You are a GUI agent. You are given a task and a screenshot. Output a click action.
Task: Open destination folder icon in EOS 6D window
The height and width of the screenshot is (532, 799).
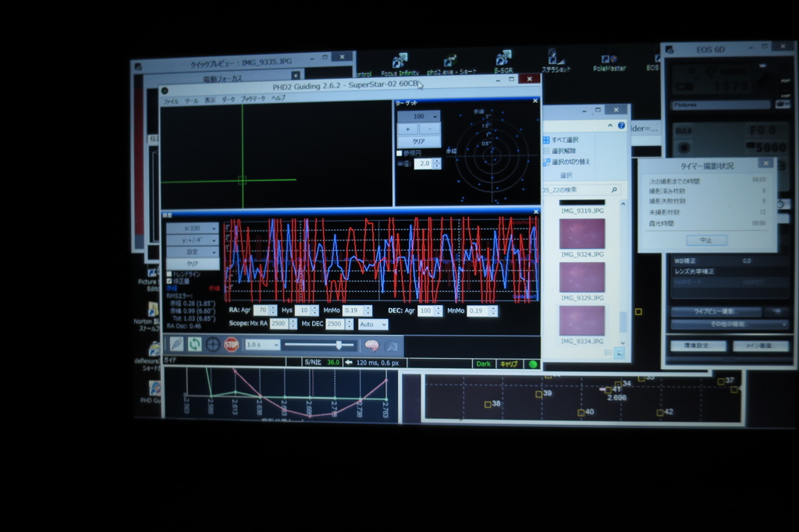click(x=782, y=104)
